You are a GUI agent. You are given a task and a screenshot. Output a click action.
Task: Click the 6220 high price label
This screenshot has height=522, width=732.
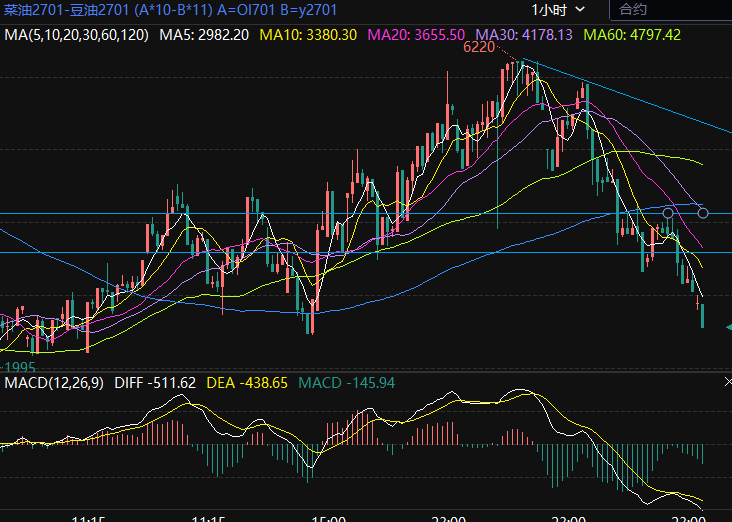(x=479, y=48)
